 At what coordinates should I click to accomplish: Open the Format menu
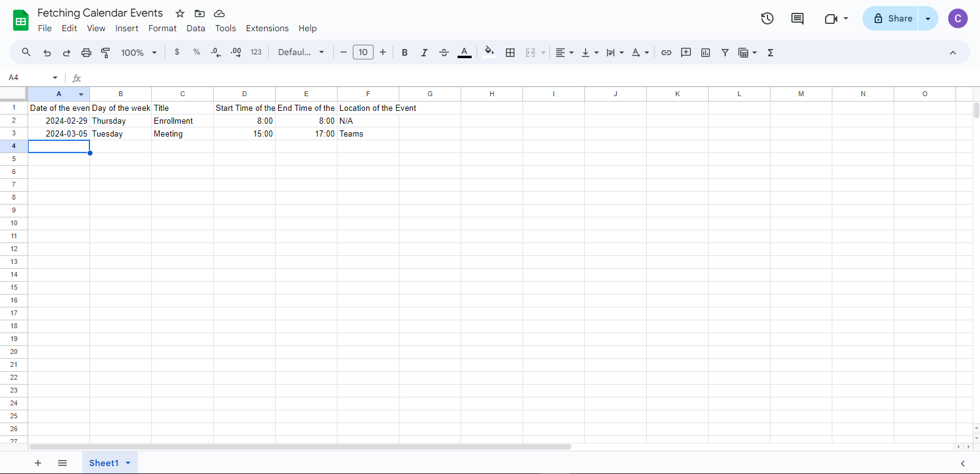pyautogui.click(x=162, y=28)
